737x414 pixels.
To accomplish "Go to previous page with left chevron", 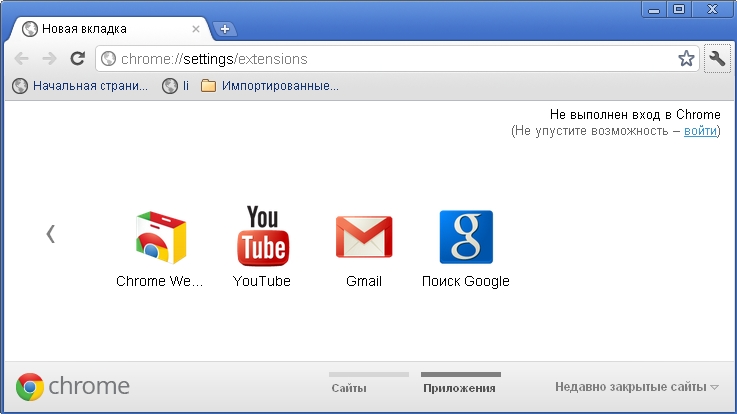I will point(51,234).
